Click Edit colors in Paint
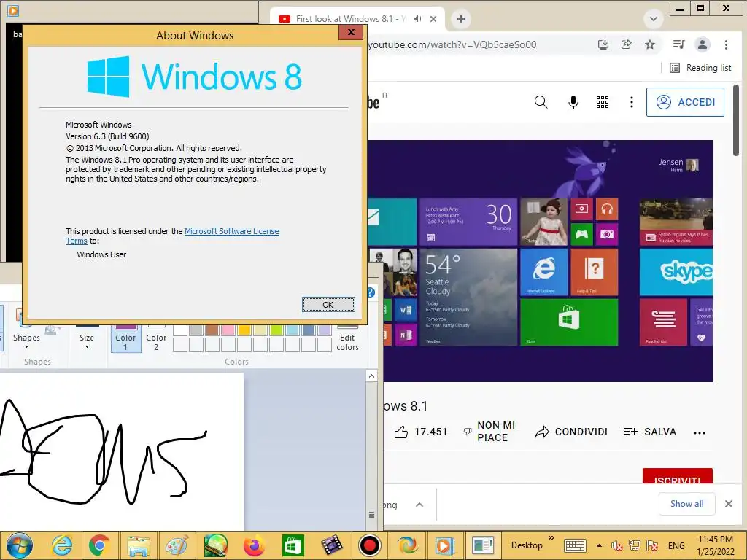747x560 pixels. tap(347, 338)
